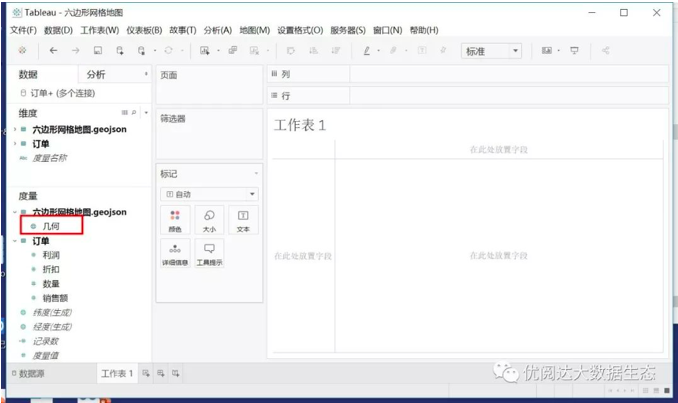The width and height of the screenshot is (678, 403).
Task: Click the 文本 text marks button
Action: pyautogui.click(x=242, y=220)
